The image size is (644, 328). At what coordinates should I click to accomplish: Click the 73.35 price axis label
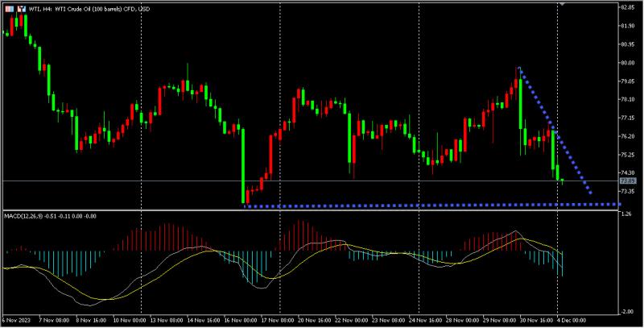[628, 192]
